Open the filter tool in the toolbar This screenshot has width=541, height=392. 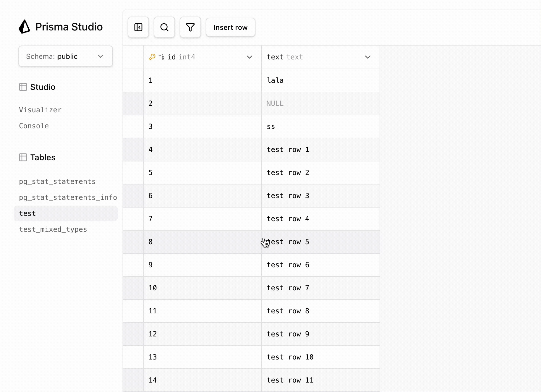(190, 27)
